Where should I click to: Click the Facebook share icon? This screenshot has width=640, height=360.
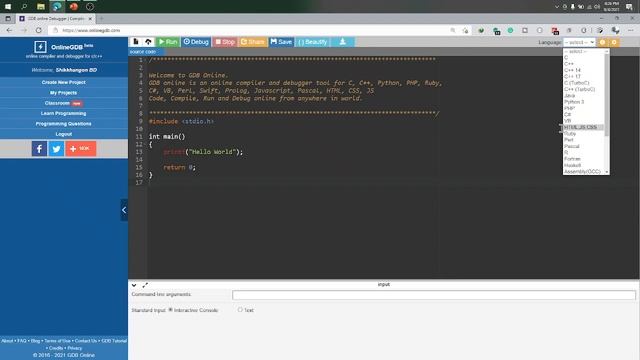point(39,149)
